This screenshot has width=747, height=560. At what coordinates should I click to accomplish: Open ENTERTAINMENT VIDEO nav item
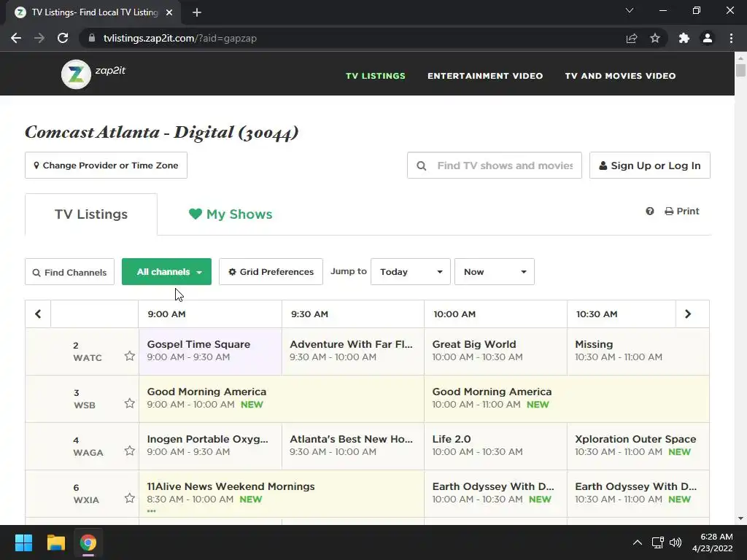point(485,76)
